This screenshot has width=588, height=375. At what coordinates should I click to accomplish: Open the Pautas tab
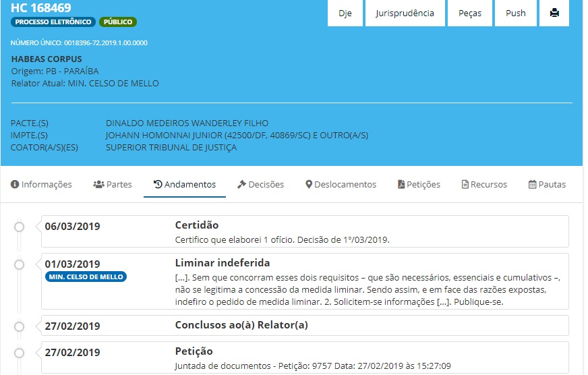[547, 184]
